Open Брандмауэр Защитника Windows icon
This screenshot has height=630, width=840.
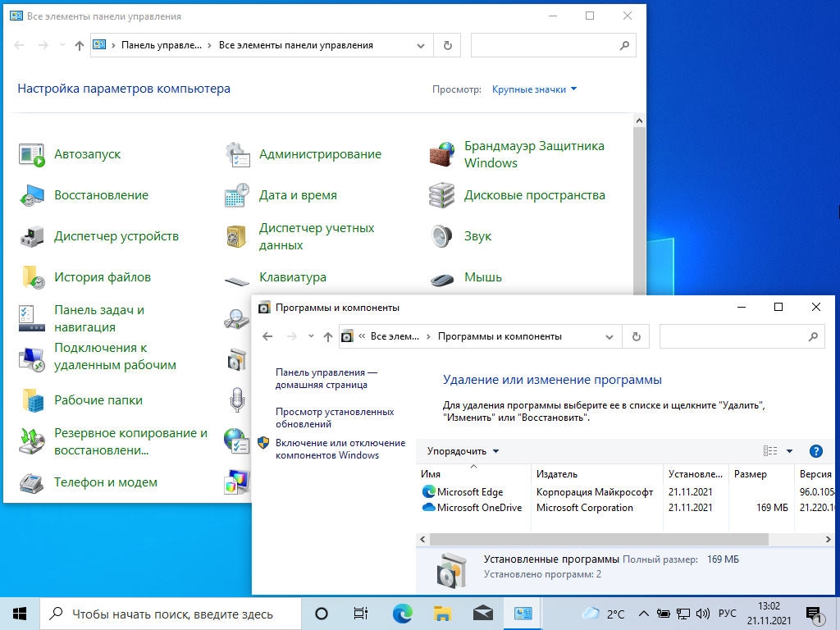[442, 154]
